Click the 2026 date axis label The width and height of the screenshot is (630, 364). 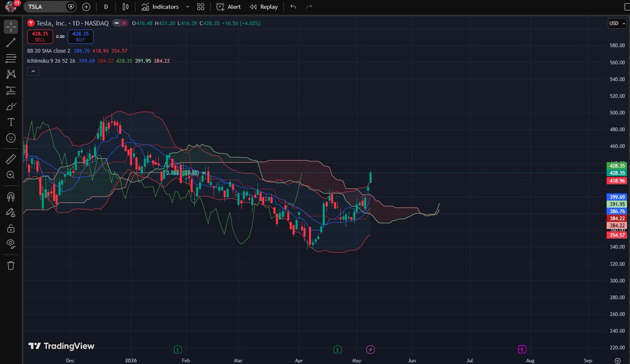coord(131,361)
